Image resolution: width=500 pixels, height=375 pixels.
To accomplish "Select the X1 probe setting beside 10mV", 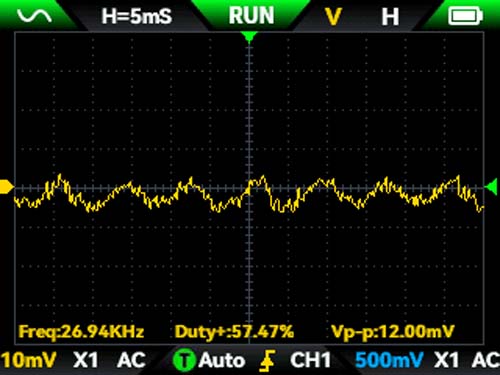I will 86,360.
